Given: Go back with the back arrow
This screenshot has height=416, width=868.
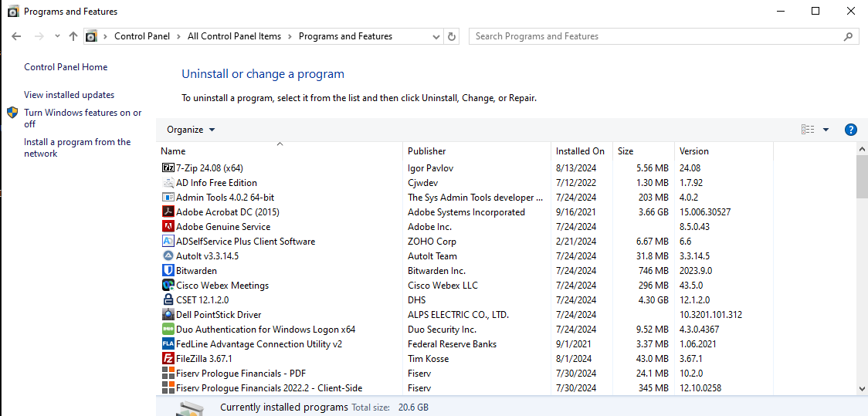Looking at the screenshot, I should pyautogui.click(x=16, y=36).
